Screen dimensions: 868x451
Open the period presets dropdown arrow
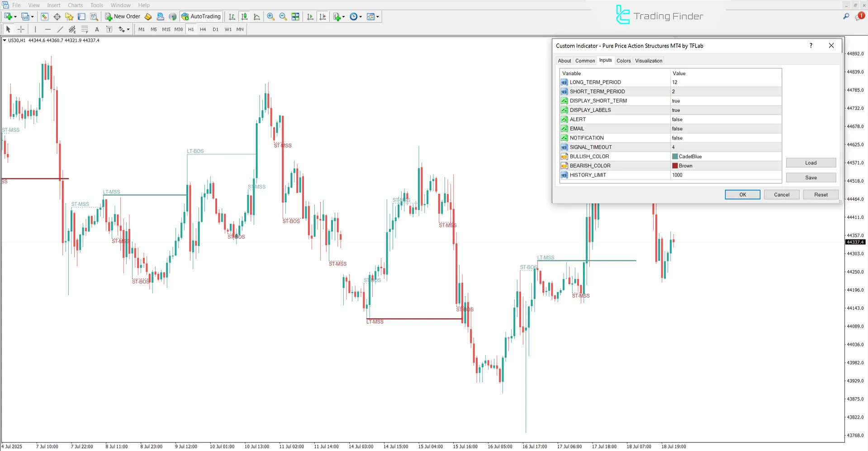click(x=360, y=17)
